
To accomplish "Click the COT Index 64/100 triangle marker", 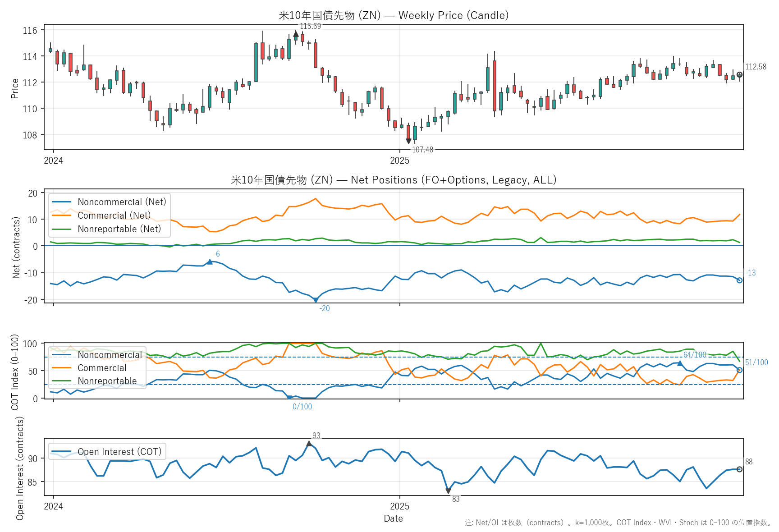I will [x=680, y=363].
